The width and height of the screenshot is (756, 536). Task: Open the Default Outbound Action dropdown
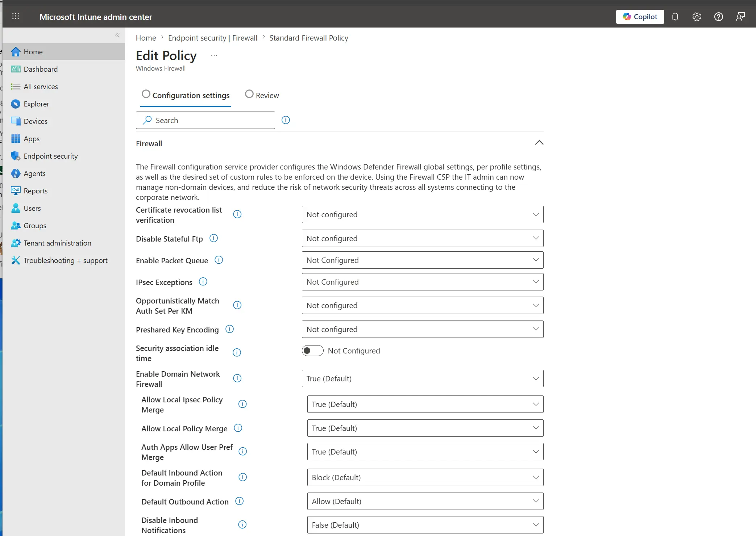(x=424, y=501)
